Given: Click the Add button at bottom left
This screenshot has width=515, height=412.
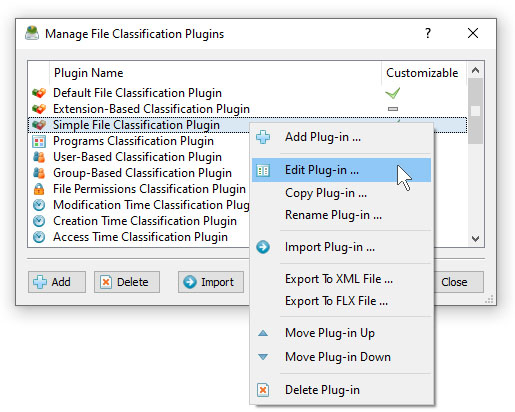Looking at the screenshot, I should [x=57, y=282].
